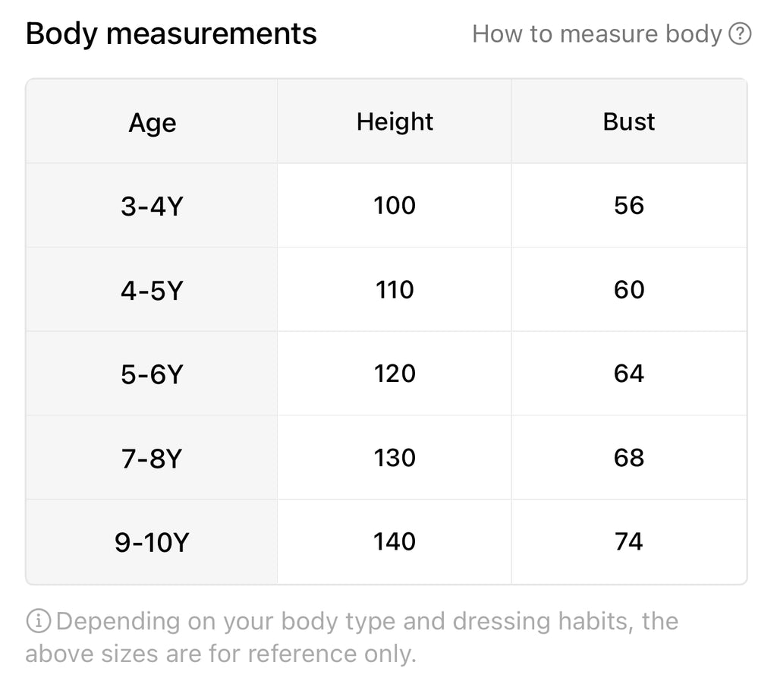Viewport: 777px width, 700px height.
Task: Open the How to measure body link
Action: coord(596,34)
